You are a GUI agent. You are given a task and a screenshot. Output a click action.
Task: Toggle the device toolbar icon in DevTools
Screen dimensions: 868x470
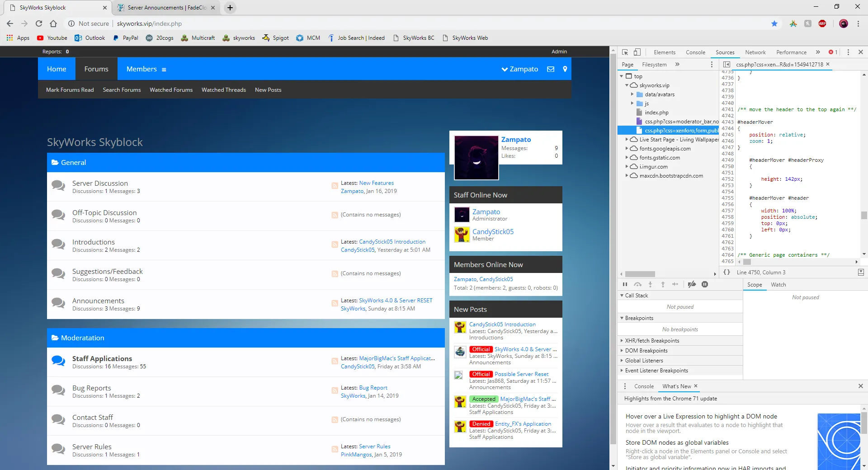click(x=637, y=52)
